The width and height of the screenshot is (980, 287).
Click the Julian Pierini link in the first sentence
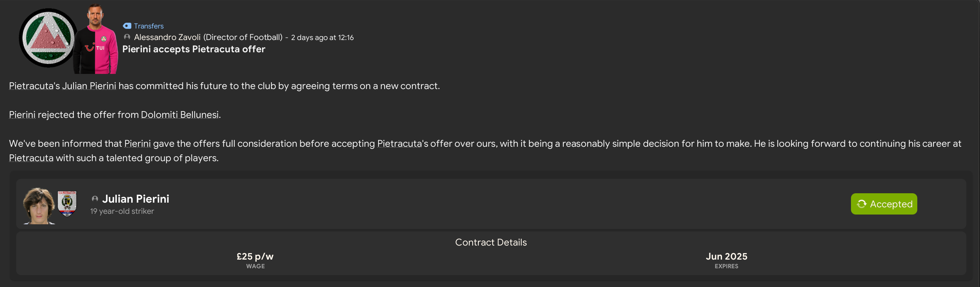point(89,86)
